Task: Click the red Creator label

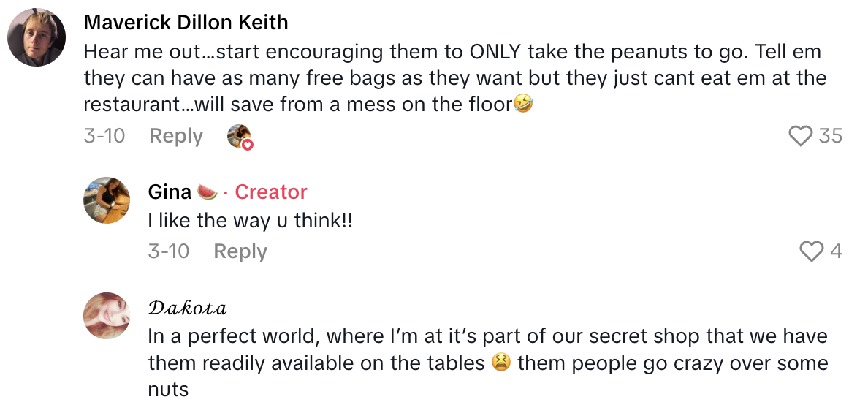Action: [270, 192]
